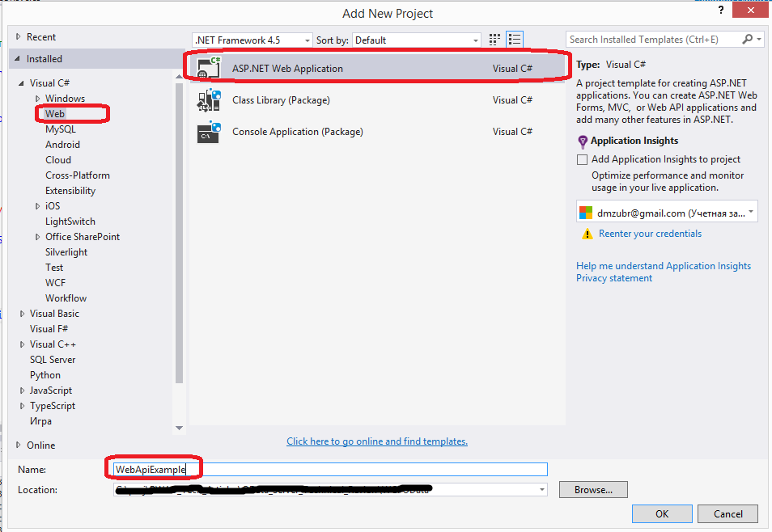Open Help me understand Application Insights link
The height and width of the screenshot is (532, 772).
click(664, 266)
